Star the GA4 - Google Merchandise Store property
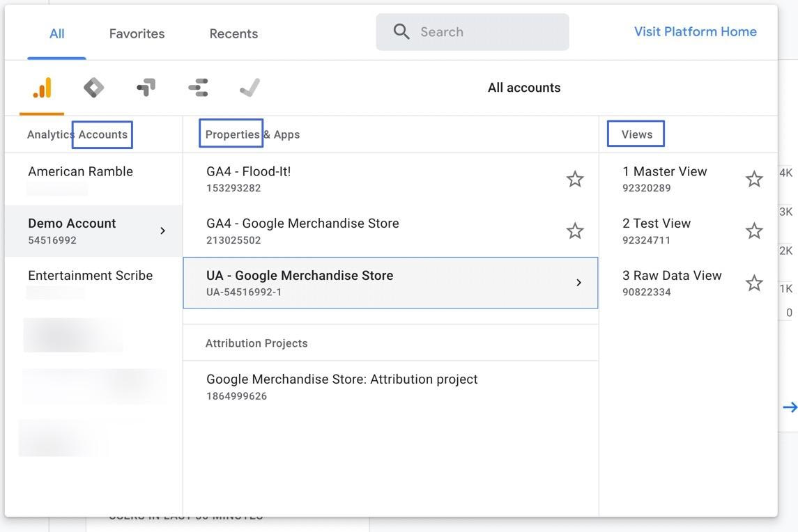 tap(574, 230)
